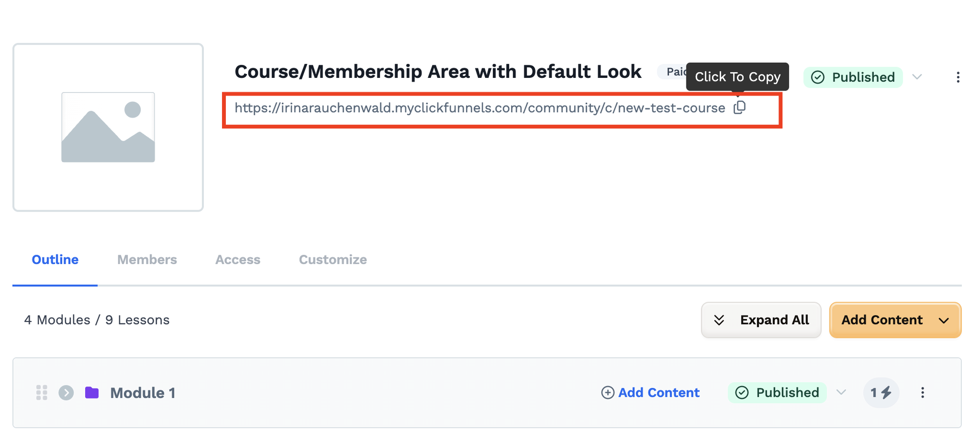
Task: Click the Module 1 drag handle icon
Action: (42, 392)
